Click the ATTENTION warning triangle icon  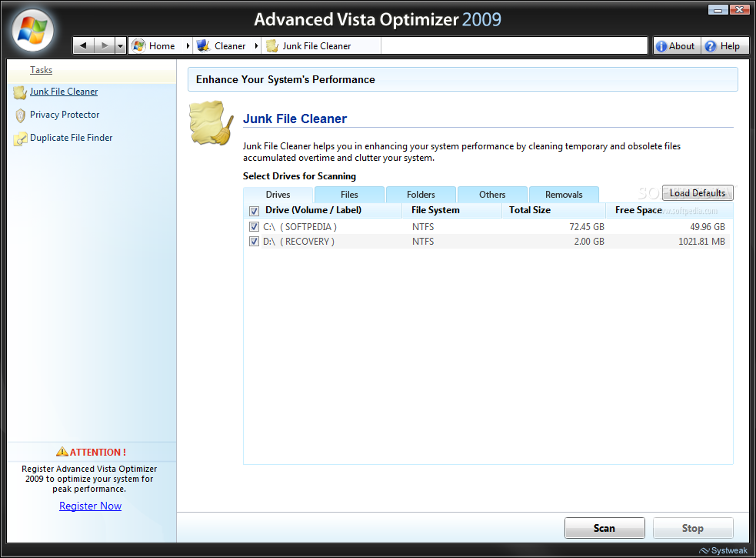click(x=62, y=451)
